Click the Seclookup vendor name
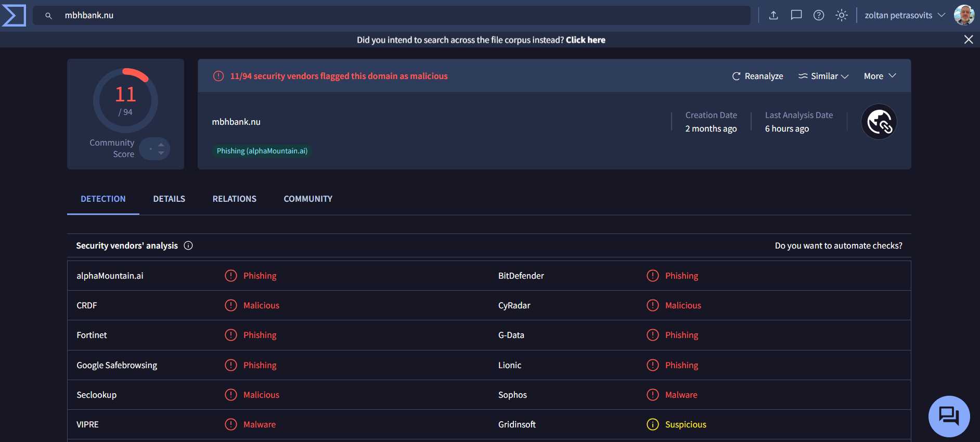This screenshot has height=442, width=980. tap(96, 395)
